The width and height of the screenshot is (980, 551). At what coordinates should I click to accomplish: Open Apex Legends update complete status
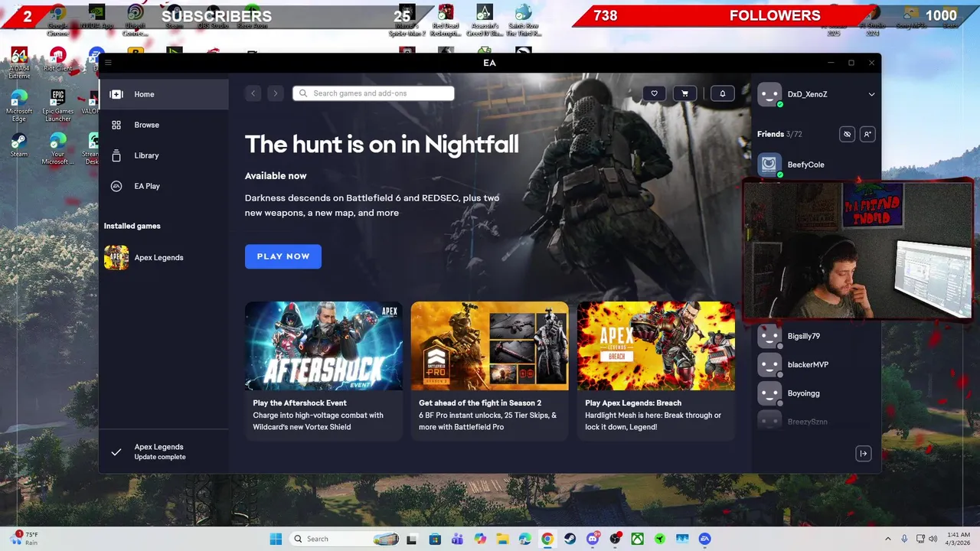(x=164, y=452)
